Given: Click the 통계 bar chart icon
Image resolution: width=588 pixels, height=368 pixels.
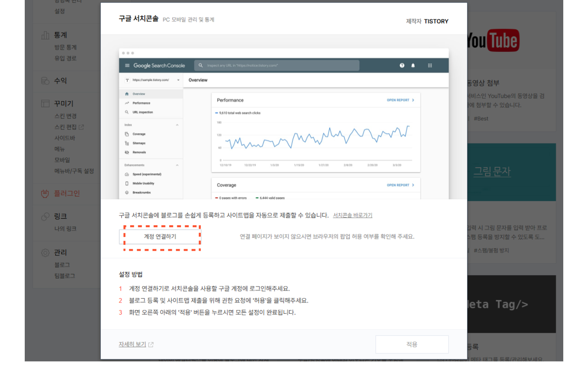Looking at the screenshot, I should point(45,35).
